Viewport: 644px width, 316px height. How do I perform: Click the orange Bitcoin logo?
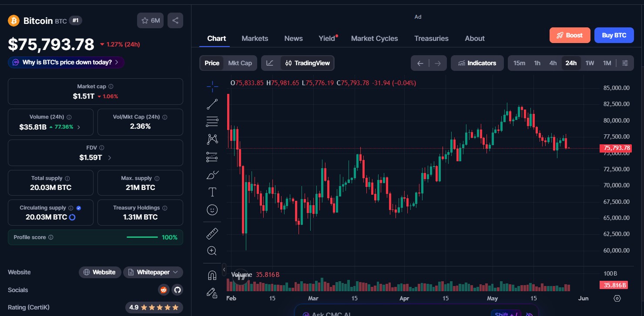point(14,20)
